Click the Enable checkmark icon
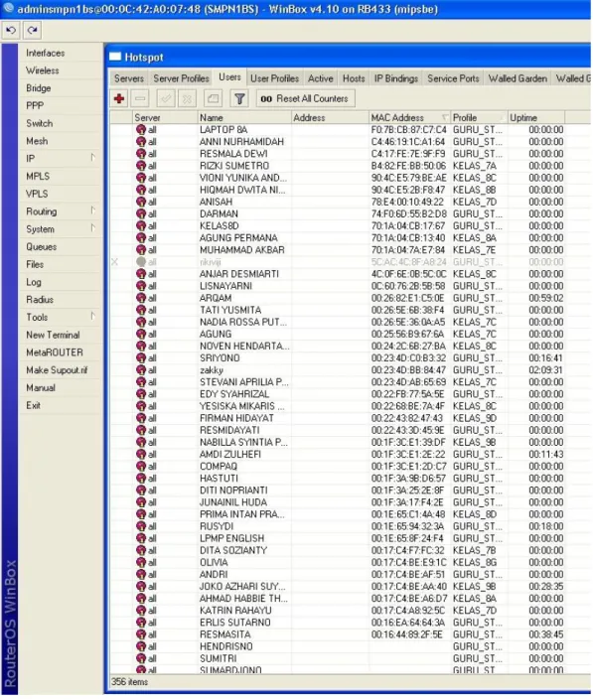The image size is (593, 700). point(166,98)
